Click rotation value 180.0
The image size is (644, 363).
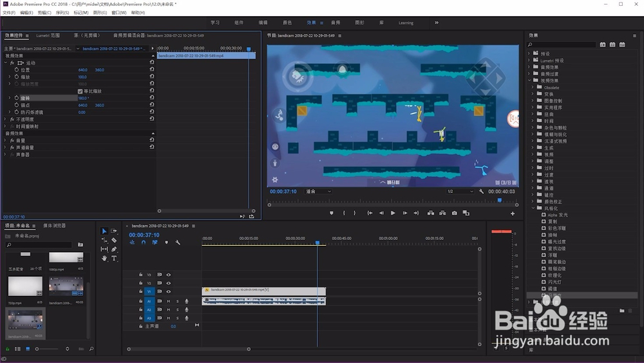(83, 98)
